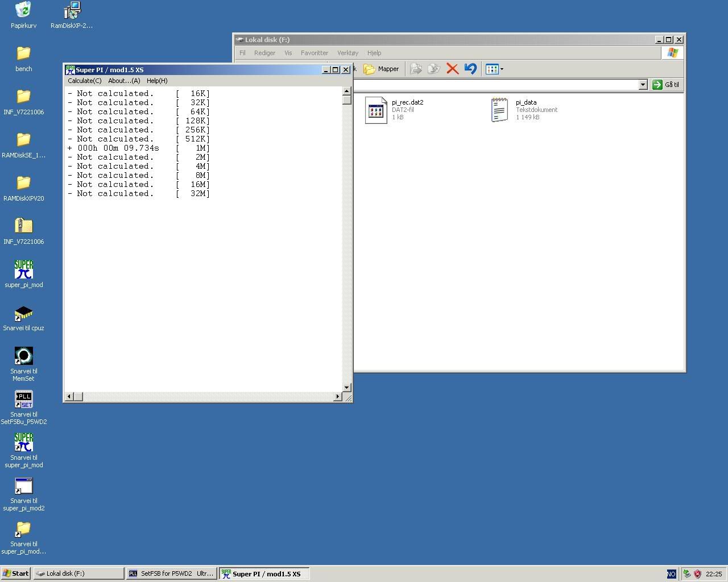
Task: Open the Favoritter menu in Explorer
Action: [315, 53]
